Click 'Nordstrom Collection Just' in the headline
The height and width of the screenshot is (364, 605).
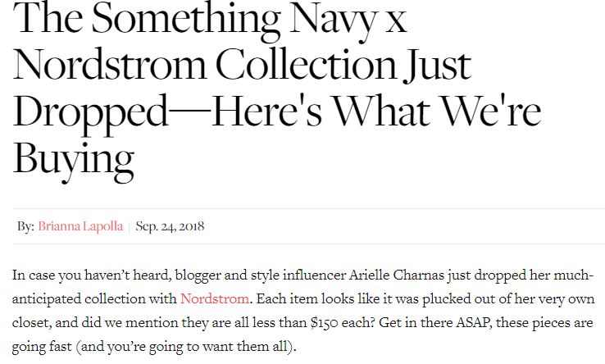point(242,65)
